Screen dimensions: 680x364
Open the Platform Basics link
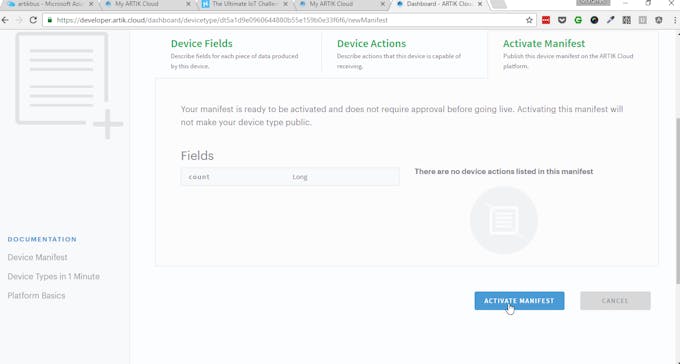click(36, 295)
